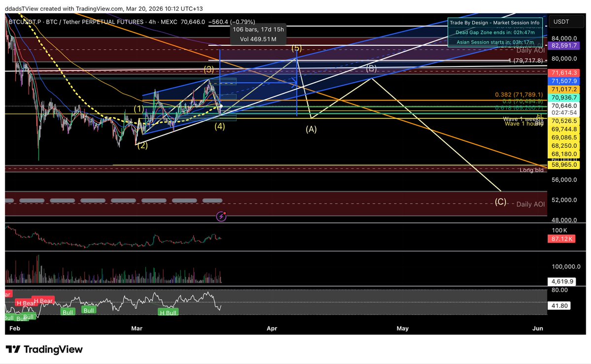Select the yellow 69,086.5 price label
The width and height of the screenshot is (591, 364).
(564, 137)
